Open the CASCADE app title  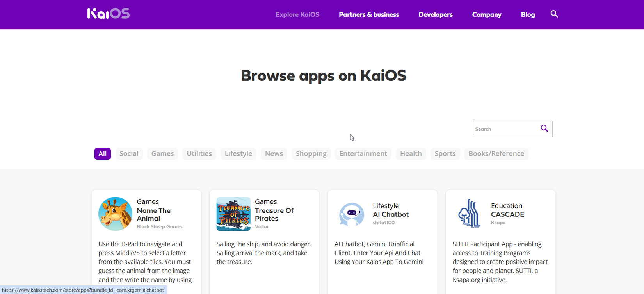coord(507,214)
